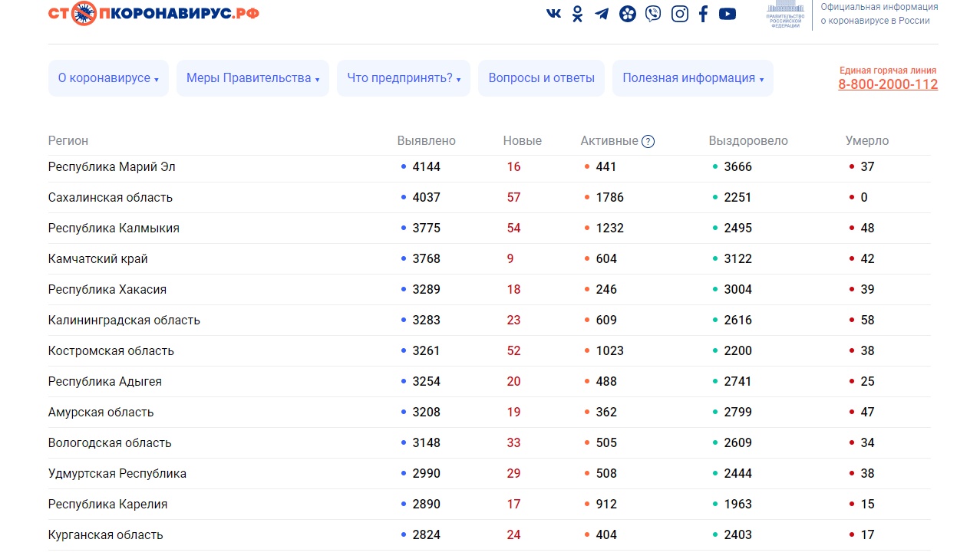The width and height of the screenshot is (980, 559).
Task: Open the Что предпринять? dropdown
Action: [404, 78]
